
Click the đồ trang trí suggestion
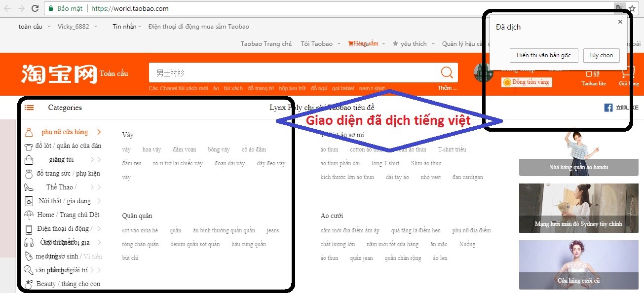point(261,88)
